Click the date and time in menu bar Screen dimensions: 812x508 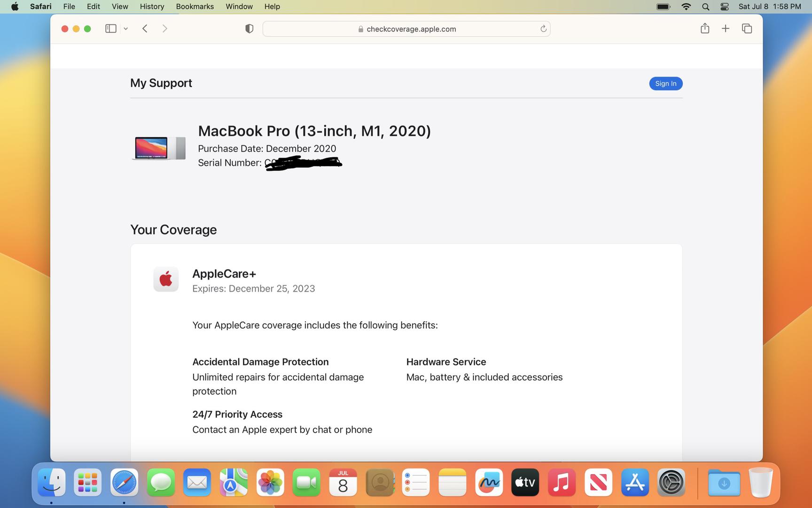(x=770, y=7)
